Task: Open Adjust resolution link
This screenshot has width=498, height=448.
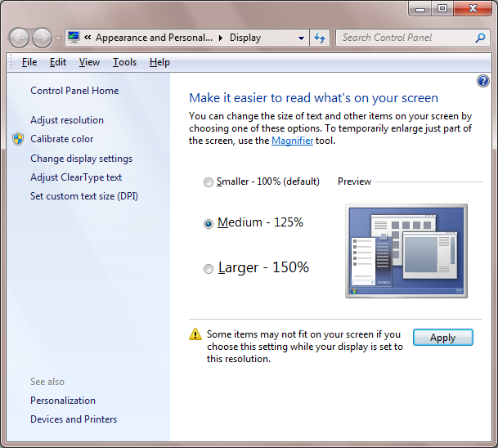Action: point(67,120)
